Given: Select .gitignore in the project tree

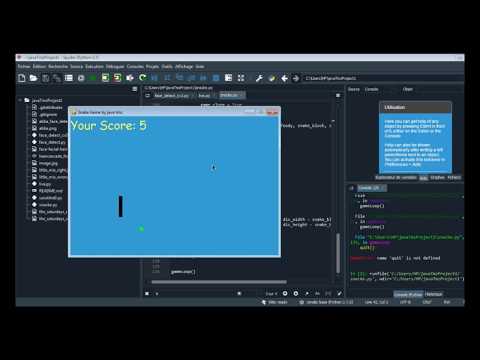Looking at the screenshot, I should click(x=48, y=114).
